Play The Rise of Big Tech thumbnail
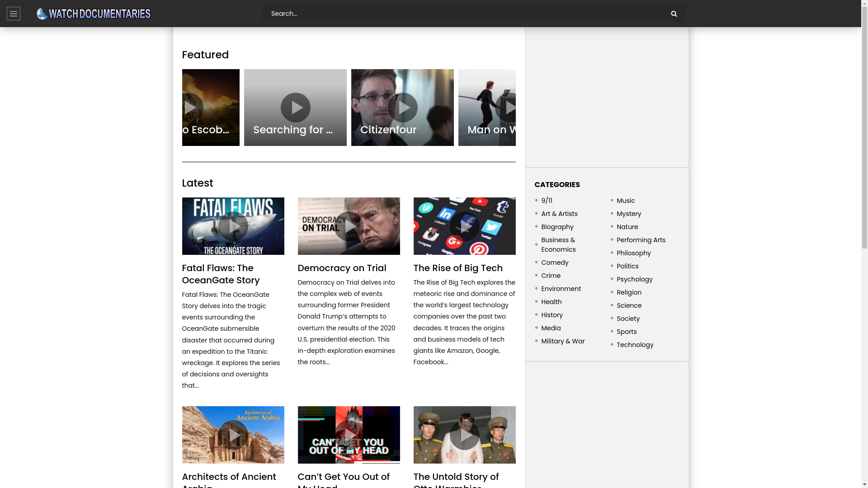 464,226
